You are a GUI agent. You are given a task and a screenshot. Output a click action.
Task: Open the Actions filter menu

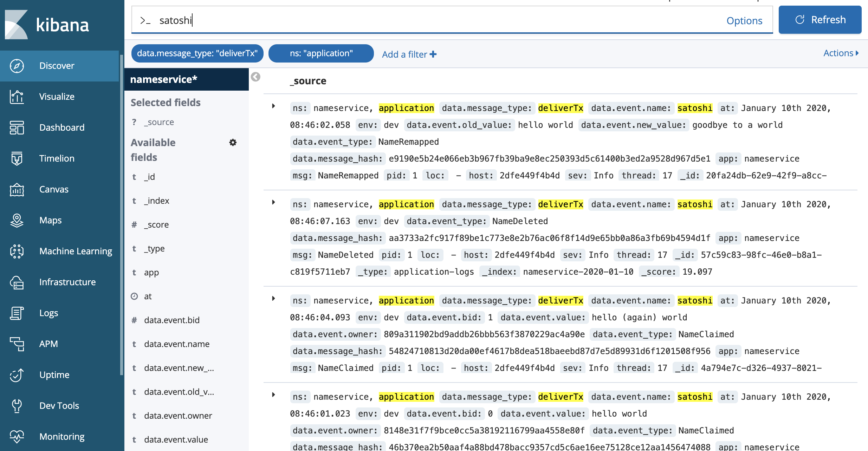tap(841, 53)
